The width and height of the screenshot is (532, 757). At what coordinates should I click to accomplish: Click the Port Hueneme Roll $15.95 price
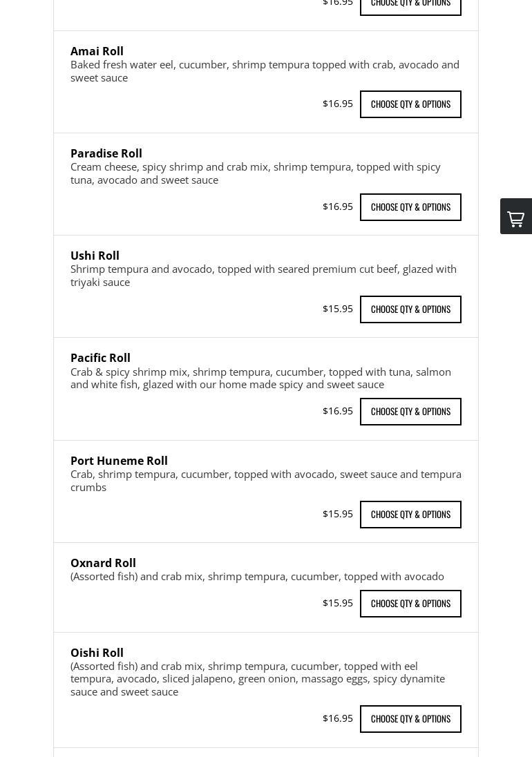click(337, 514)
